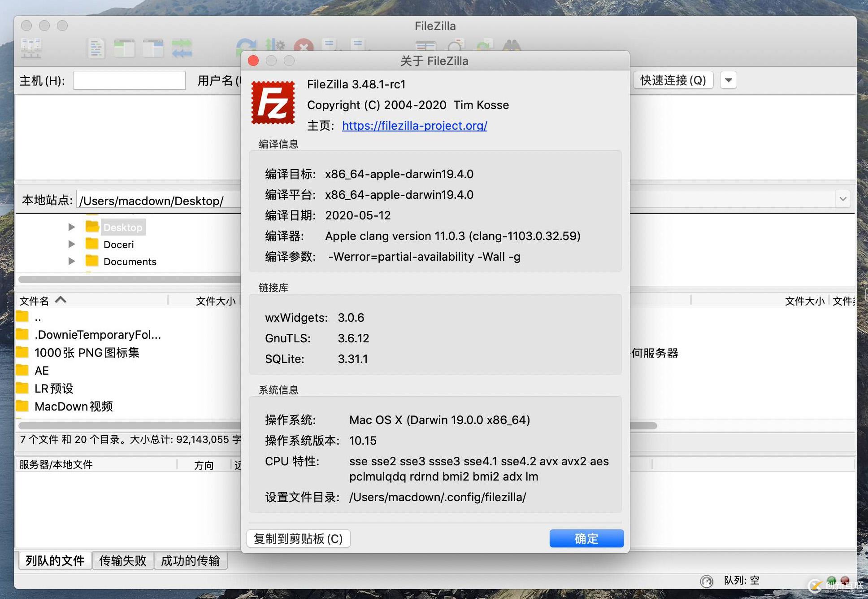Open the Site Manager icon
The width and height of the screenshot is (868, 599).
31,48
